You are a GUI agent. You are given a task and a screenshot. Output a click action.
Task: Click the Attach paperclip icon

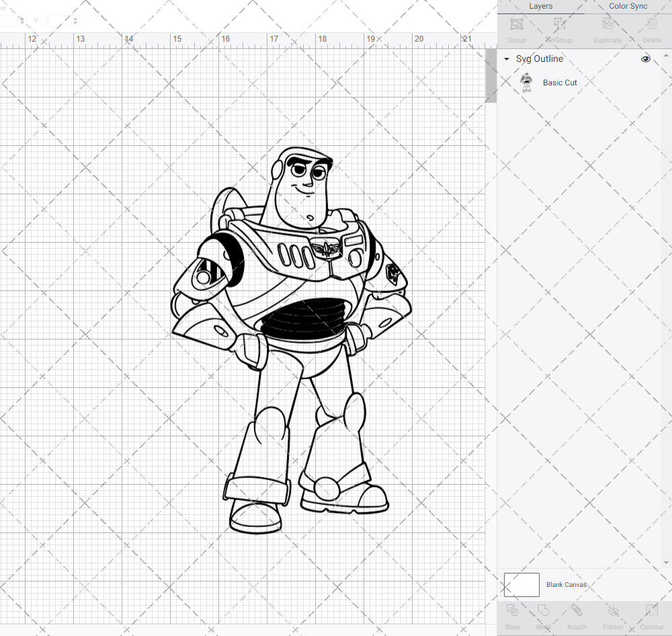pyautogui.click(x=577, y=610)
